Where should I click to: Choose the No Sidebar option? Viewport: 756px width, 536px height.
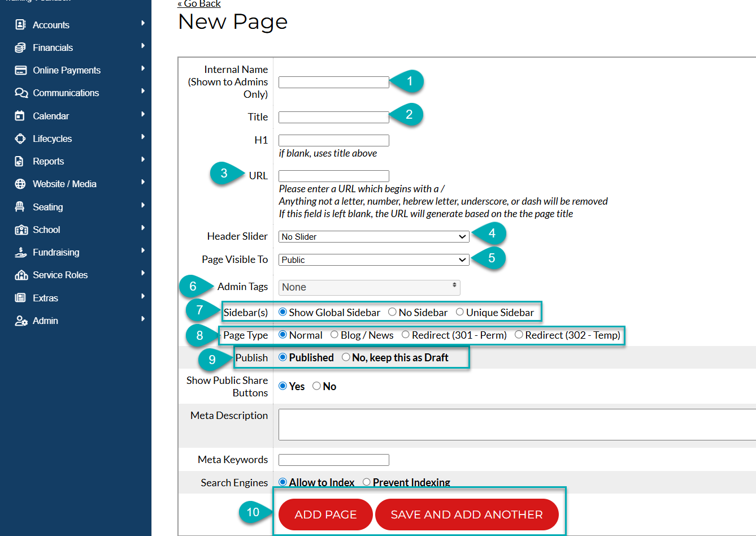[392, 312]
